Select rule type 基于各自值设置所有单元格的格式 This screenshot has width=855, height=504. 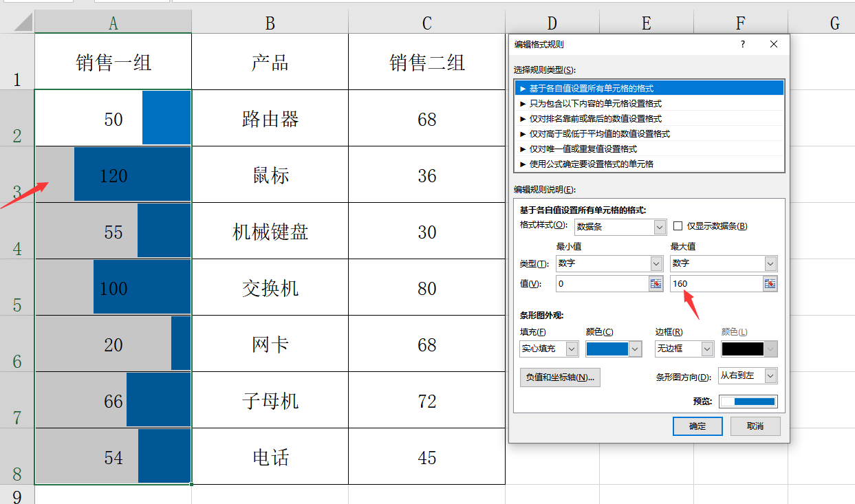tap(649, 88)
